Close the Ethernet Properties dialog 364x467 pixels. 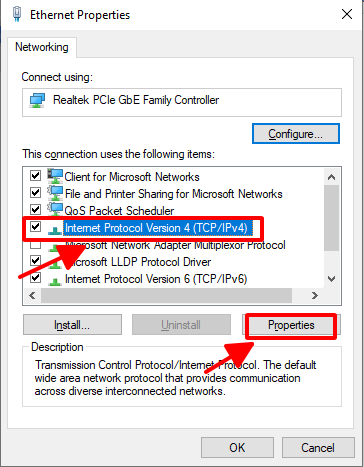tap(347, 14)
